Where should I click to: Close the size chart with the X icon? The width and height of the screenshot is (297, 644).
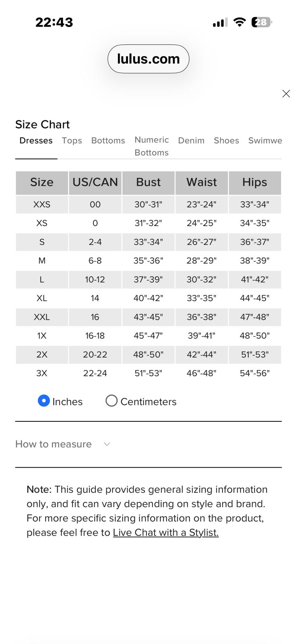click(x=286, y=94)
